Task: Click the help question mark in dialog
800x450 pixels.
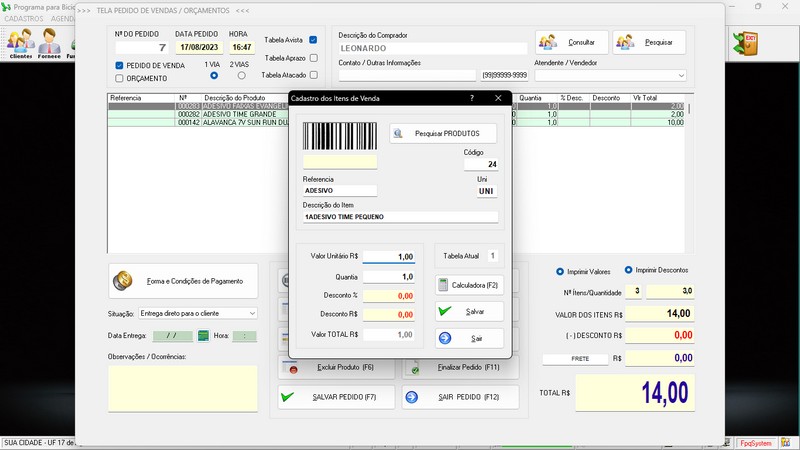Action: click(472, 98)
